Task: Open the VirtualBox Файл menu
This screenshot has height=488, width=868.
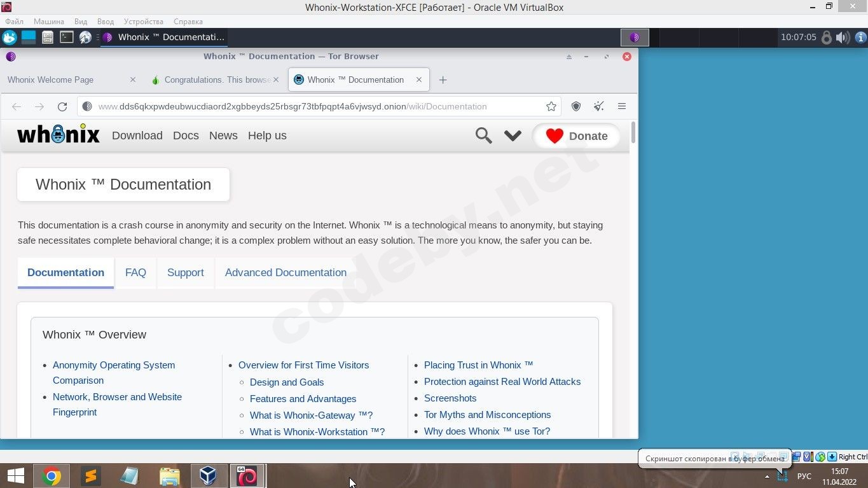Action: coord(14,22)
